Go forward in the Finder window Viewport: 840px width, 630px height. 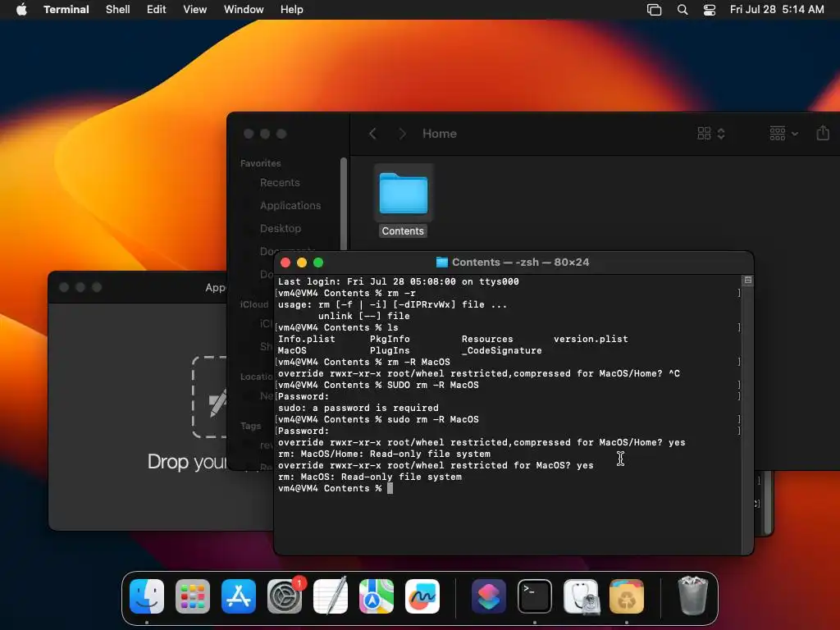click(x=402, y=134)
